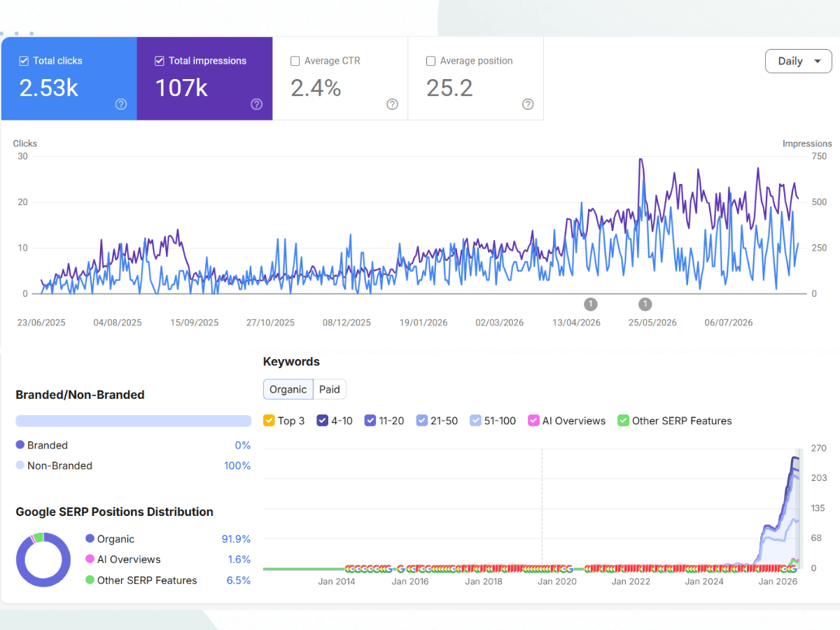
Task: Click the Impressions axis title
Action: [807, 143]
